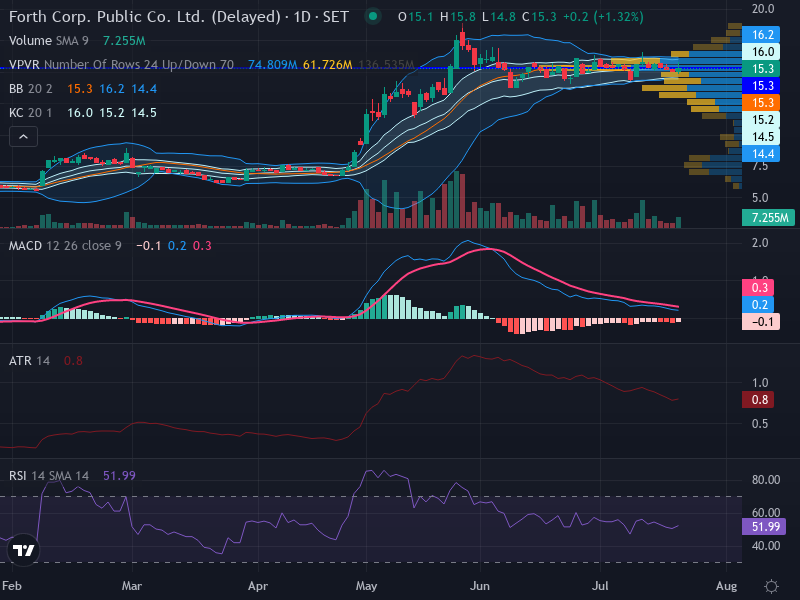Image resolution: width=800 pixels, height=600 pixels.
Task: Click the 51.99 RSI axis label
Action: [764, 527]
